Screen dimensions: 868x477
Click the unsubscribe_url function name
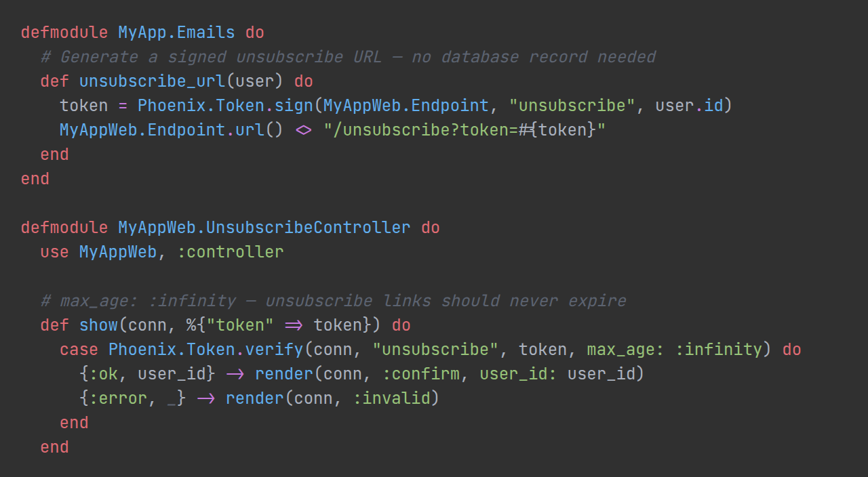click(152, 81)
